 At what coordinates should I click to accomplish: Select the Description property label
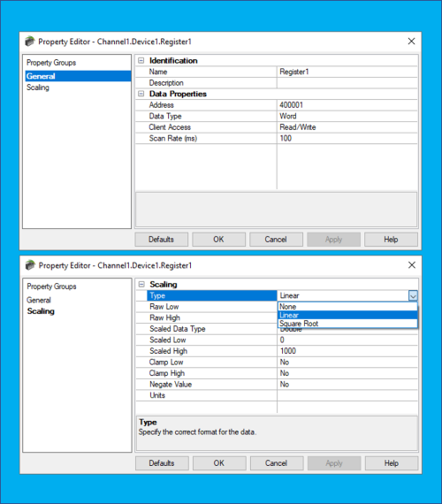166,83
